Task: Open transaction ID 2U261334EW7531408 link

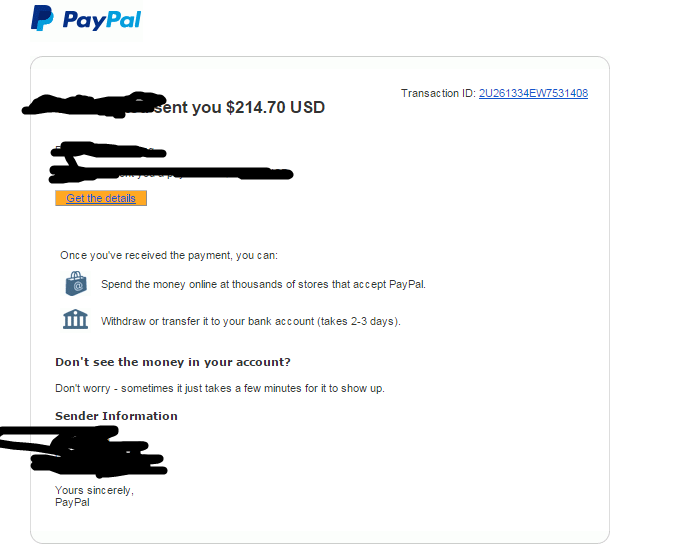Action: [533, 93]
